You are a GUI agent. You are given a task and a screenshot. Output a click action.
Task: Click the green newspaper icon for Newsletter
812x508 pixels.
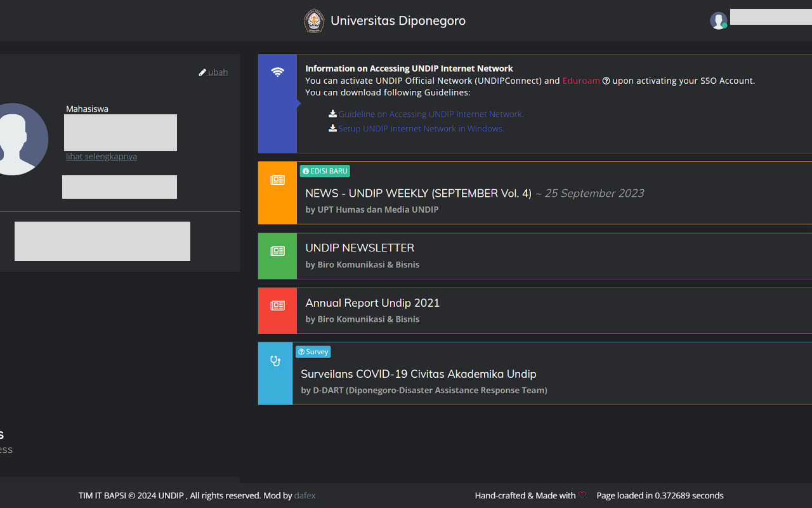tap(277, 251)
